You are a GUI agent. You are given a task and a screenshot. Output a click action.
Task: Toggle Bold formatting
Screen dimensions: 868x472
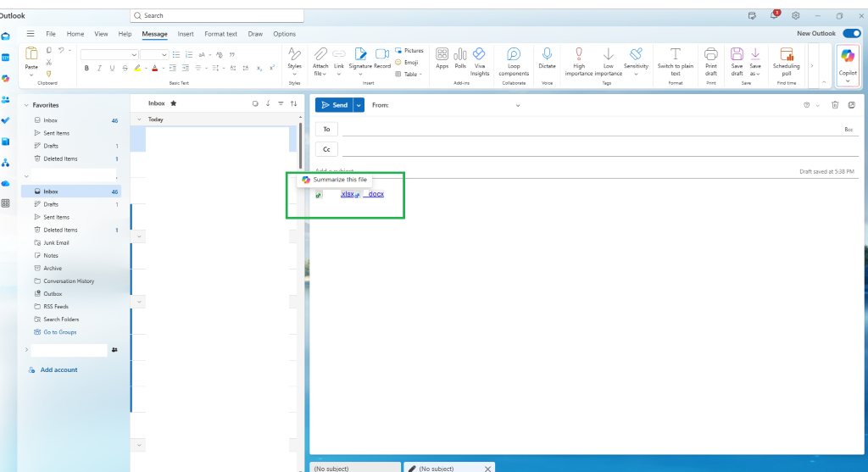click(x=86, y=68)
